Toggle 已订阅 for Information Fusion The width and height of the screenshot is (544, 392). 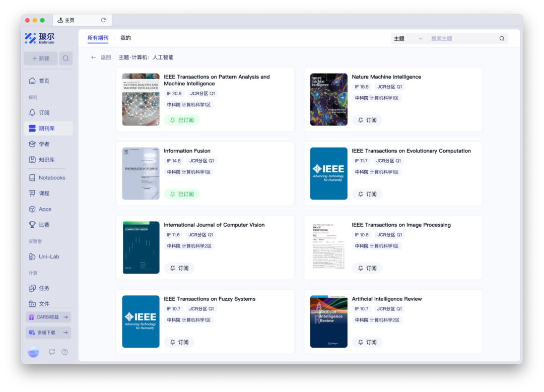(x=182, y=194)
